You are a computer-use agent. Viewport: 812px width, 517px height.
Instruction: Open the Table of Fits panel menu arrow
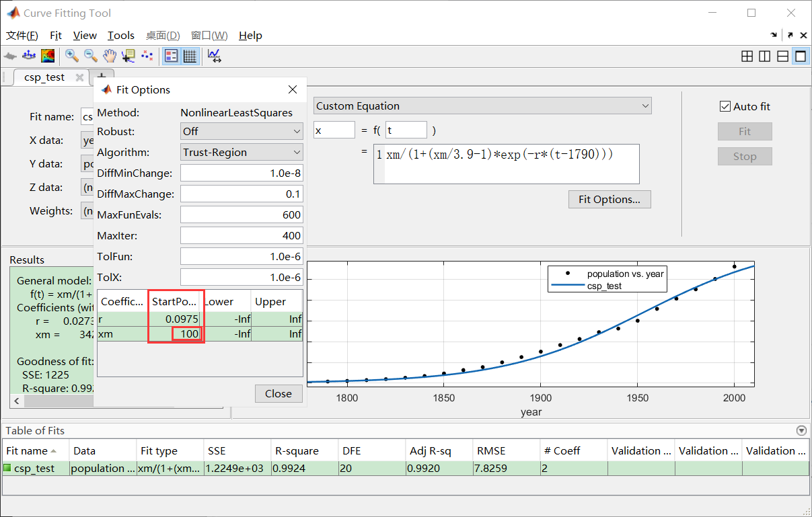pyautogui.click(x=801, y=431)
